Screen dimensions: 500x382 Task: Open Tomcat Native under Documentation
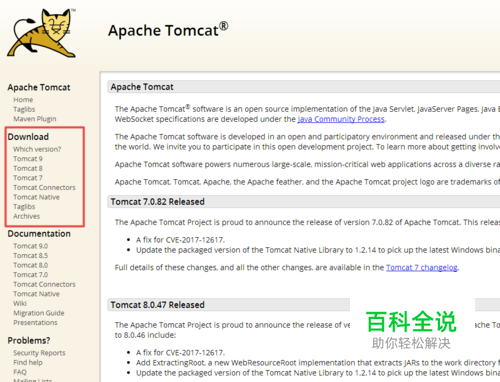coord(36,294)
